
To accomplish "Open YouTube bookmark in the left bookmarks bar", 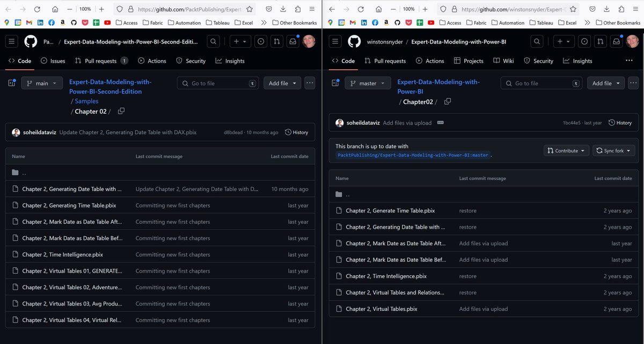I will (108, 23).
